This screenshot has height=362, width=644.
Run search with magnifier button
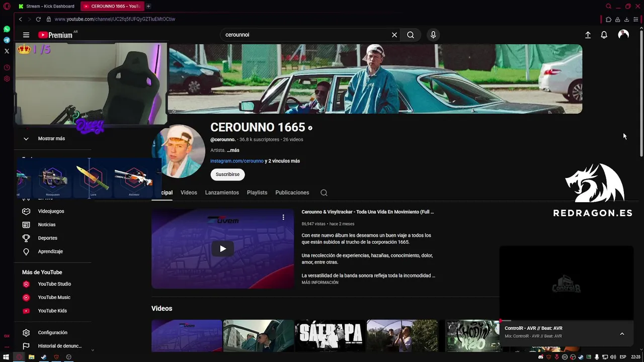pos(411,35)
